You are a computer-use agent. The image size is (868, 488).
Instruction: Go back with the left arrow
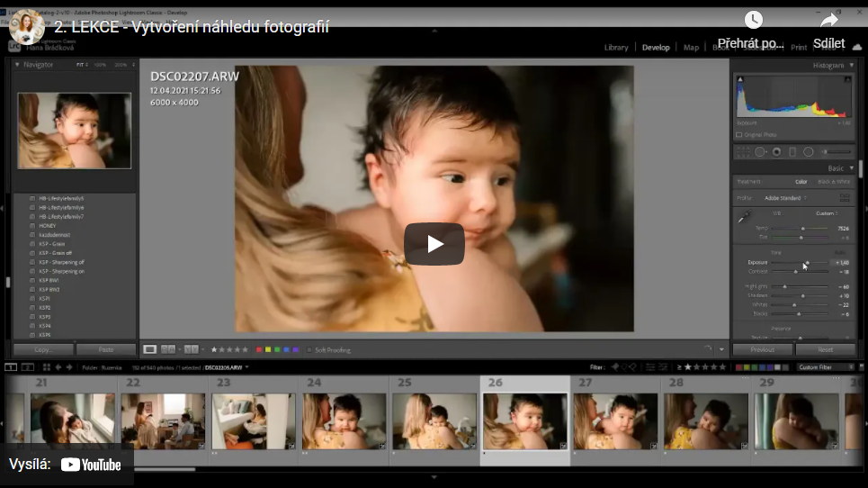click(x=58, y=367)
